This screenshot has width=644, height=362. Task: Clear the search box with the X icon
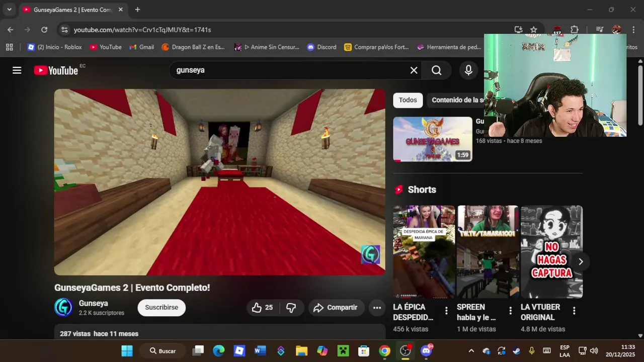click(x=414, y=70)
